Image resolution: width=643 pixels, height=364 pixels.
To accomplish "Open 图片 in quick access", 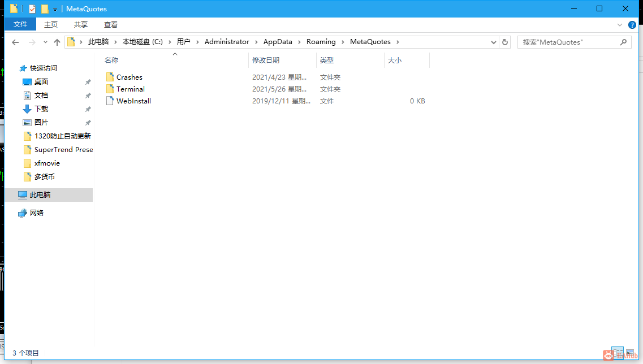I will pyautogui.click(x=41, y=122).
